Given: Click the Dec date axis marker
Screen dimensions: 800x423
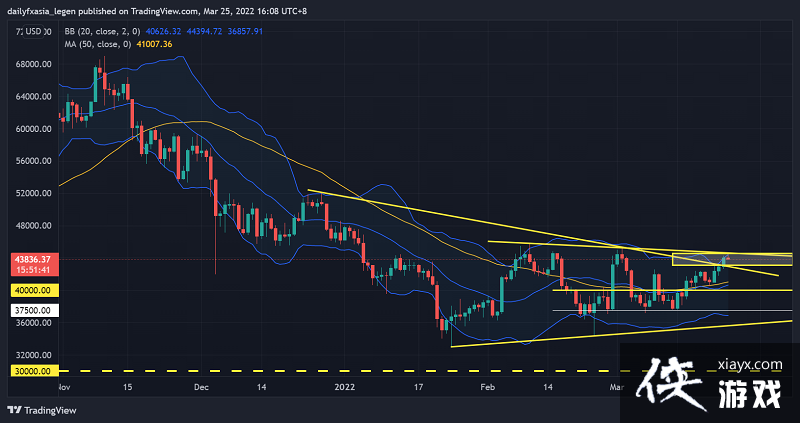Looking at the screenshot, I should pyautogui.click(x=202, y=388).
